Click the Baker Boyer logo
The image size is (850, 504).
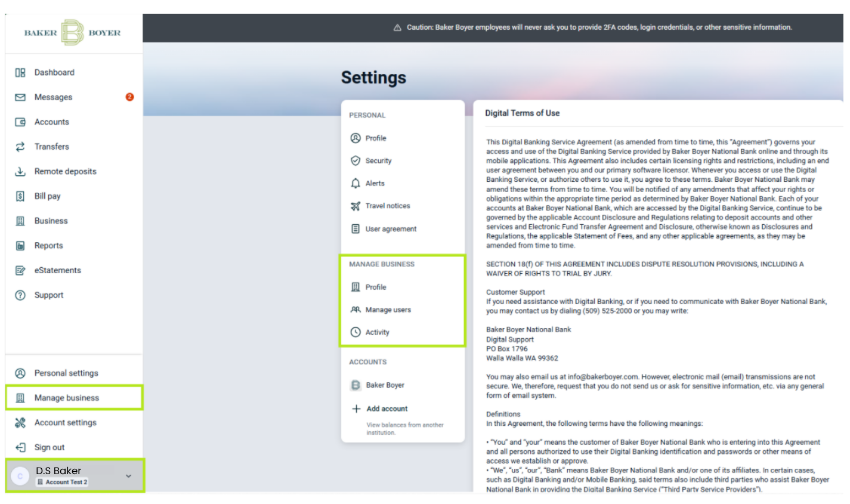tap(72, 33)
